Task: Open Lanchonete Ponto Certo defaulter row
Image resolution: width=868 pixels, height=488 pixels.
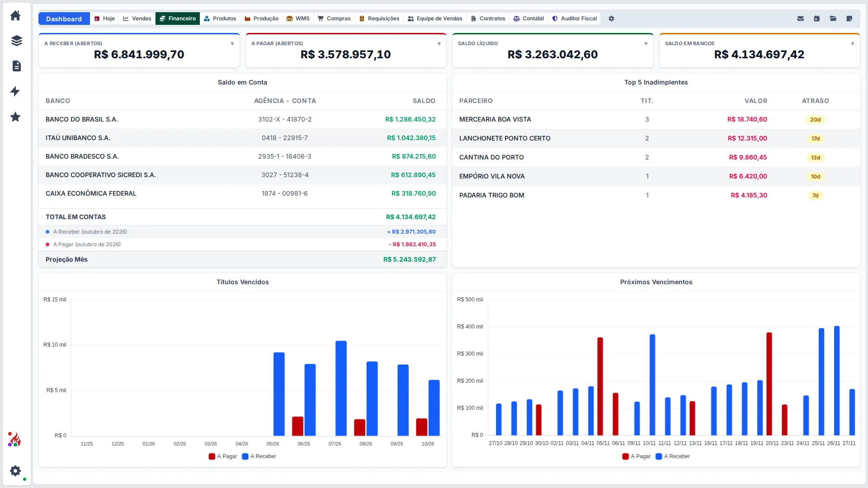Action: click(656, 138)
